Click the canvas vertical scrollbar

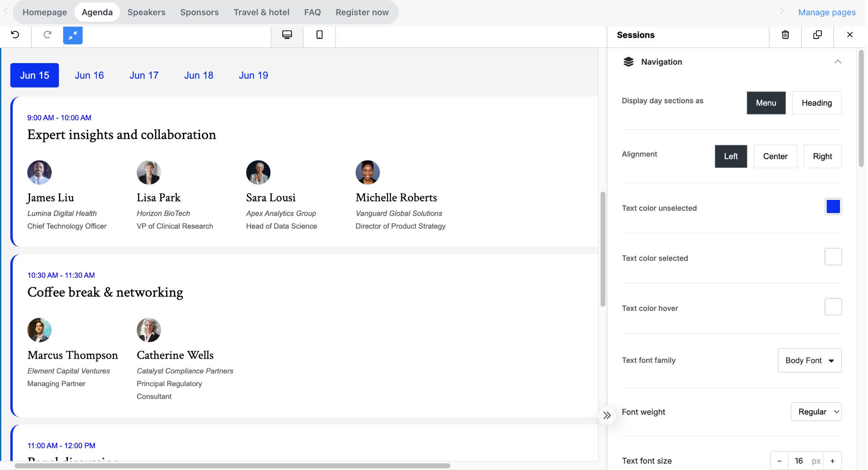point(603,249)
